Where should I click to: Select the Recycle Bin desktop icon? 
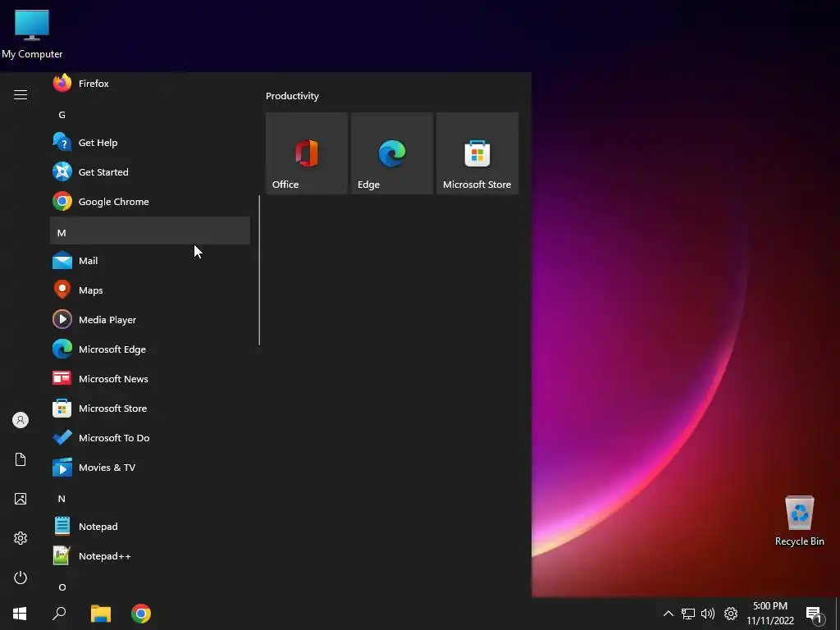click(x=799, y=521)
